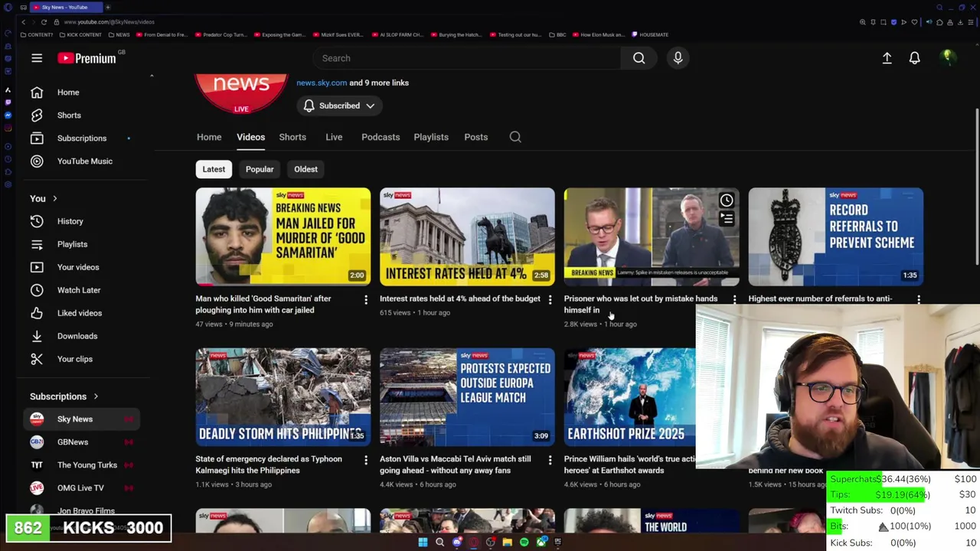Open Discord from the taskbar
The image size is (980, 551).
[457, 542]
